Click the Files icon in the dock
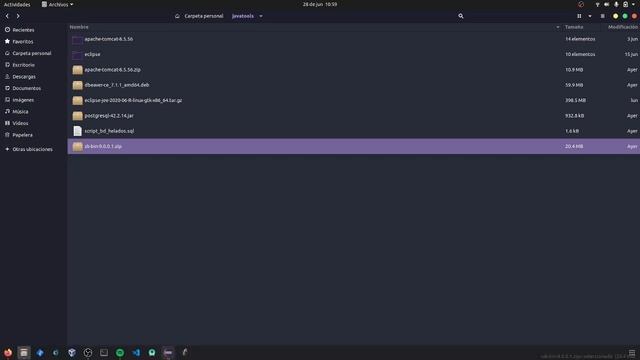This screenshot has height=360, width=640. 24,353
